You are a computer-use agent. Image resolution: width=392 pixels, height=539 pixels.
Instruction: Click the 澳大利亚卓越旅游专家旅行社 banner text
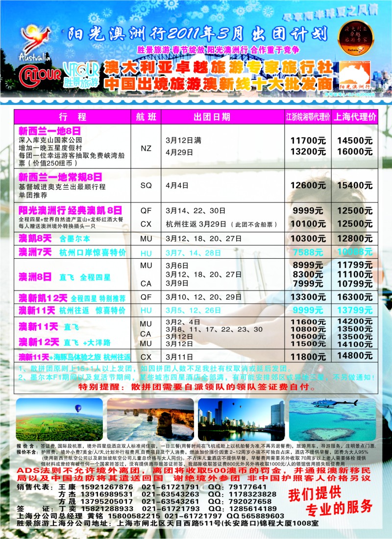[218, 68]
